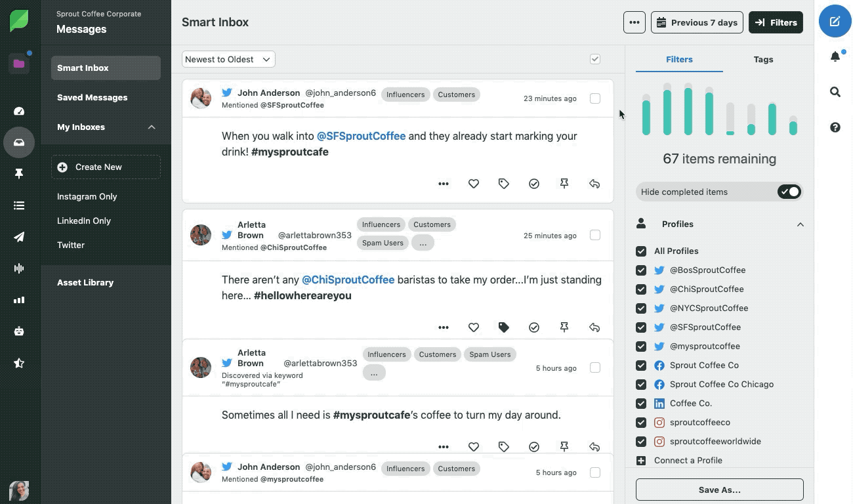Open more options on John Anderson's first message
This screenshot has height=504, width=853.
pos(444,184)
